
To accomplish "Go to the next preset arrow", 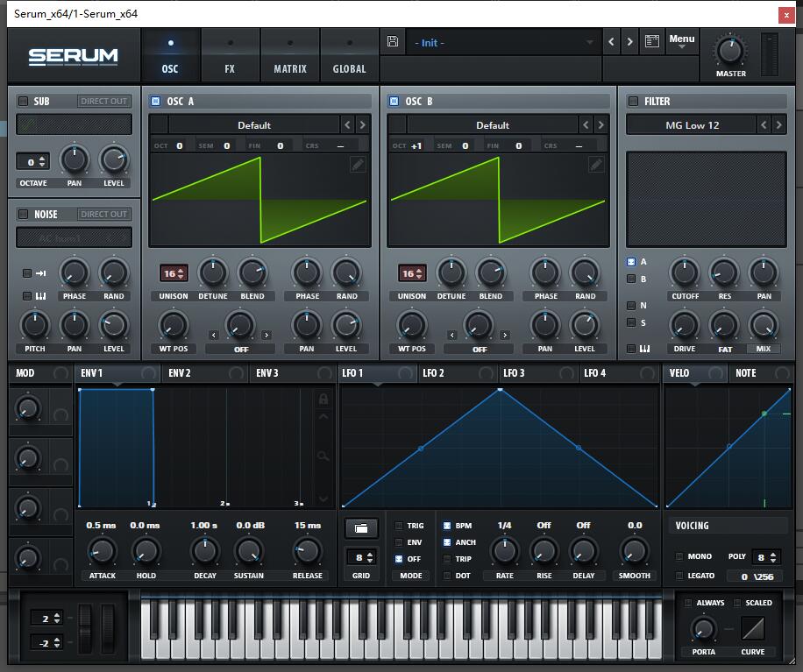I will click(x=630, y=42).
